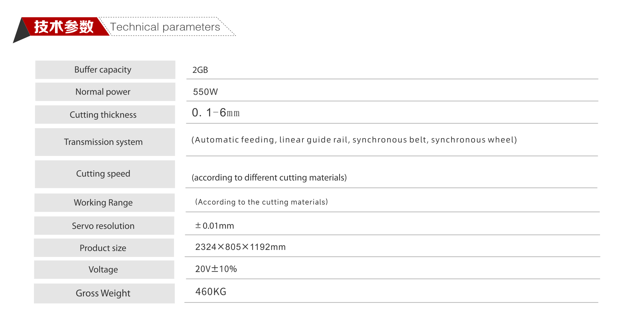This screenshot has height=331, width=644.
Task: Select the Working Range label cell
Action: 104,203
